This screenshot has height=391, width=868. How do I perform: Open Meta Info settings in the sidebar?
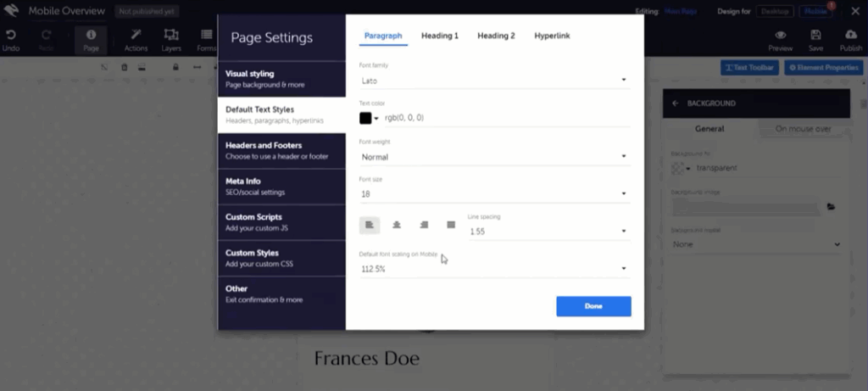pyautogui.click(x=281, y=186)
